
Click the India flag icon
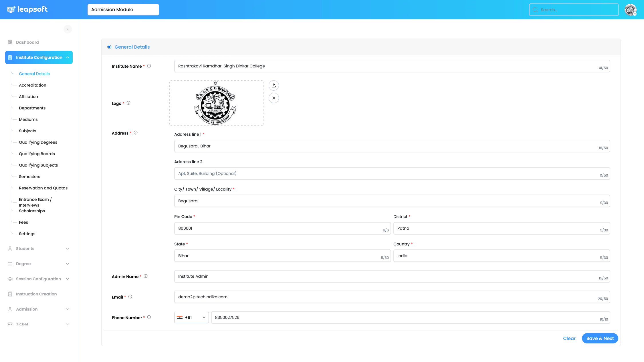click(x=180, y=317)
